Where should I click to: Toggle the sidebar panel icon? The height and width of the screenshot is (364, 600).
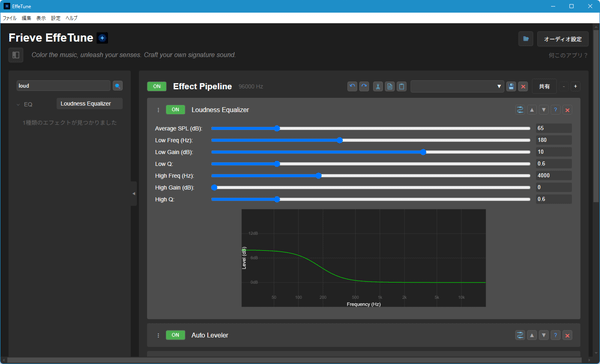(x=16, y=55)
